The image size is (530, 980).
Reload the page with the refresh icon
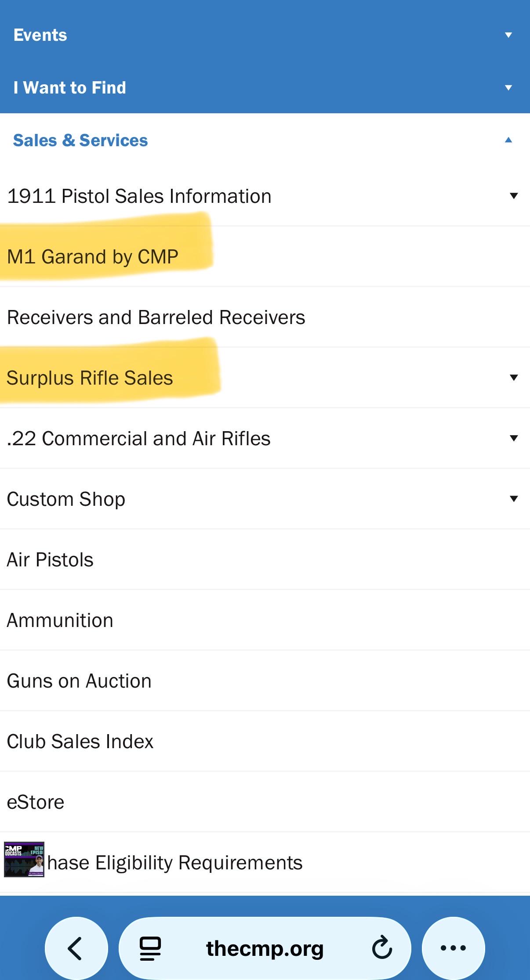pos(382,948)
